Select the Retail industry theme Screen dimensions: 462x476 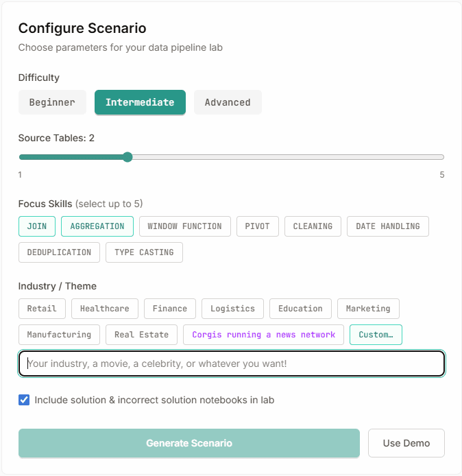42,309
